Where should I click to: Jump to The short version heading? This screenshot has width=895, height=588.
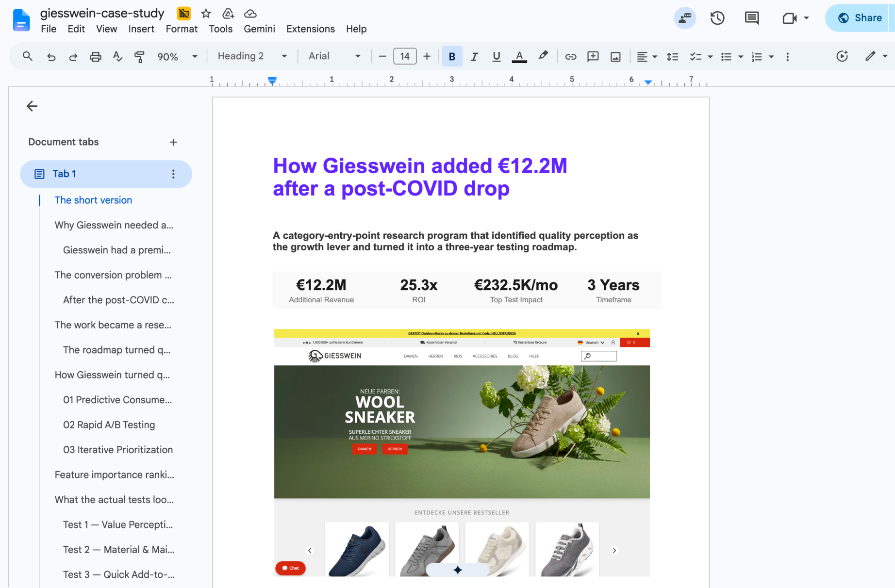(93, 200)
